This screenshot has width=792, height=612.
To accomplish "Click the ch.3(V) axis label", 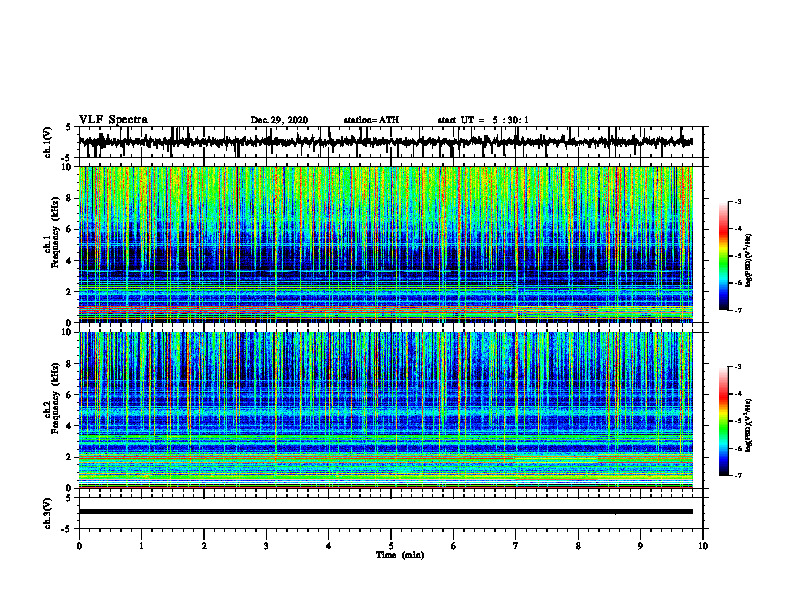I will (48, 514).
